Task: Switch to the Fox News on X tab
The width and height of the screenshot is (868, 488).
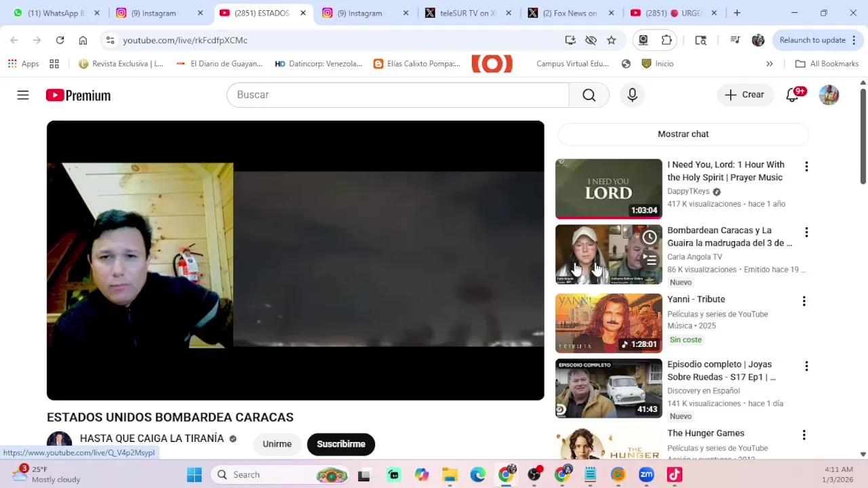Action: click(x=570, y=13)
